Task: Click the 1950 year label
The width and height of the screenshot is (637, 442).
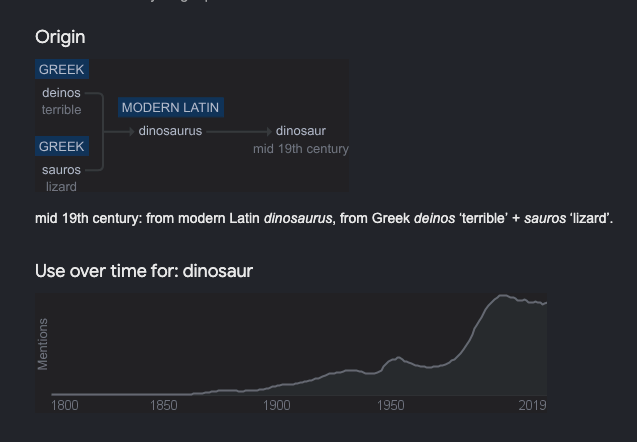Action: 391,405
